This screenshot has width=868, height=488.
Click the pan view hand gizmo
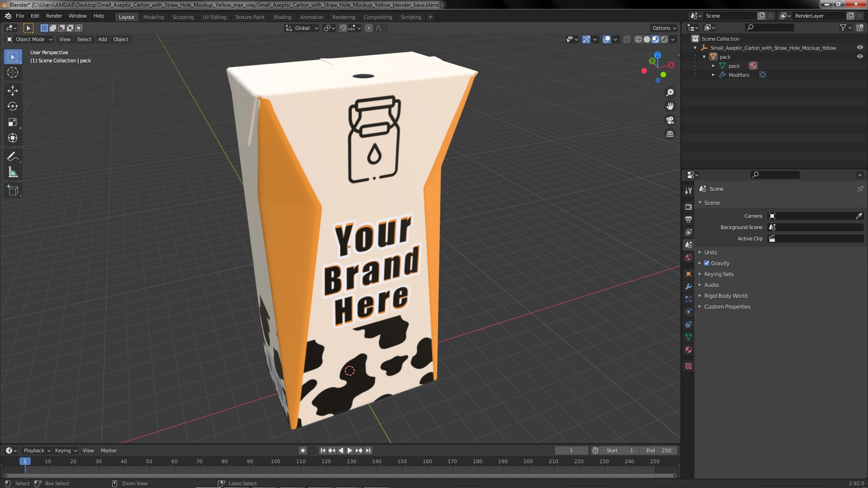pos(670,106)
